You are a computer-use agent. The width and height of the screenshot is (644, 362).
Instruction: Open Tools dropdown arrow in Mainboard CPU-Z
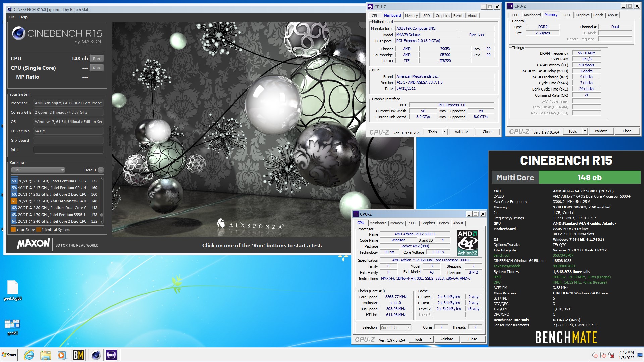(445, 132)
